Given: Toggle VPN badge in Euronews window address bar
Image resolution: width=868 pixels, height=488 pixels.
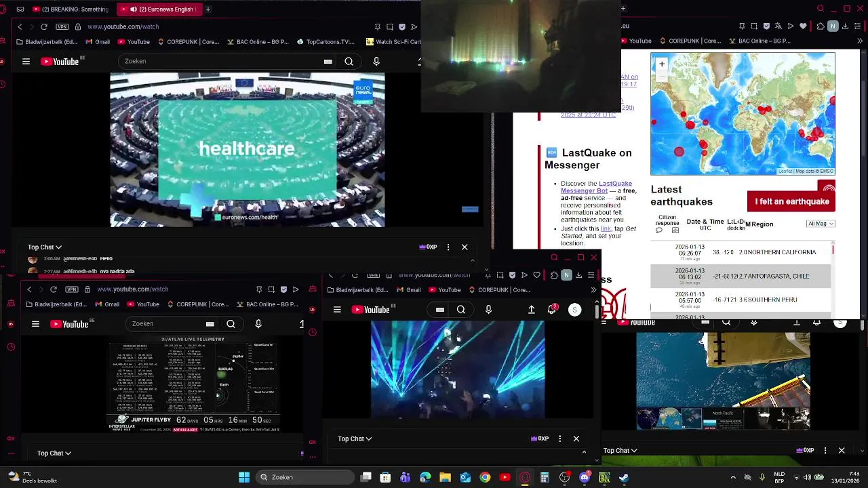Looking at the screenshot, I should [62, 26].
